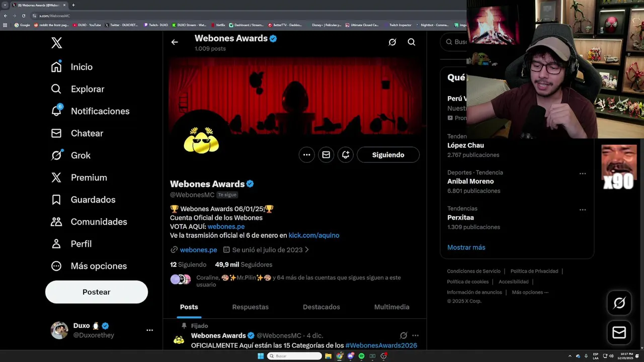
Task: Open the Anibal Moreno trend
Action: (x=470, y=182)
